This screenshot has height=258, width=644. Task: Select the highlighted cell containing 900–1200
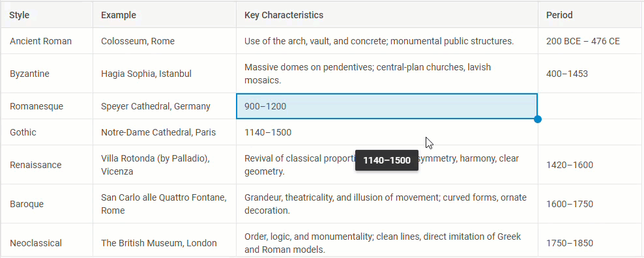click(x=387, y=106)
